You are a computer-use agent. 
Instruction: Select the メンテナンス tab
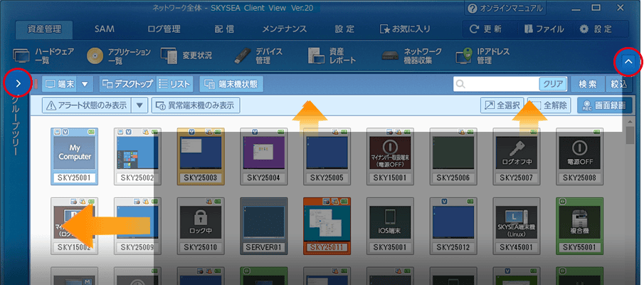285,28
